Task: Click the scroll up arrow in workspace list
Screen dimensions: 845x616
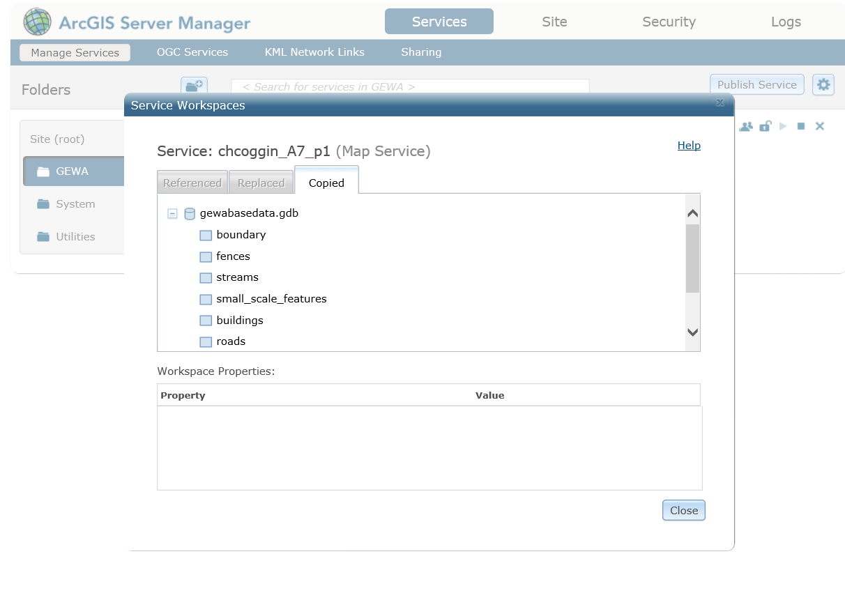Action: coord(692,214)
